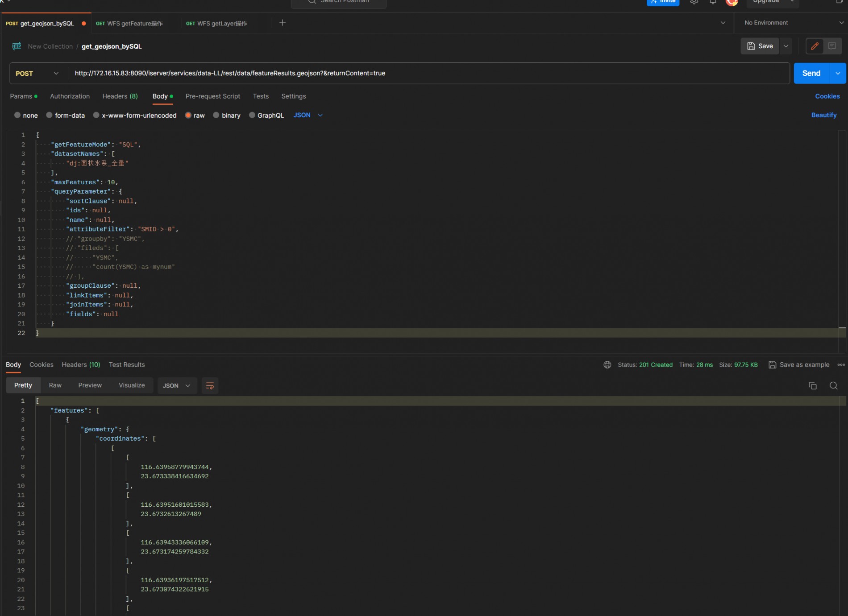
Task: Select the Pretty response view
Action: (x=23, y=385)
